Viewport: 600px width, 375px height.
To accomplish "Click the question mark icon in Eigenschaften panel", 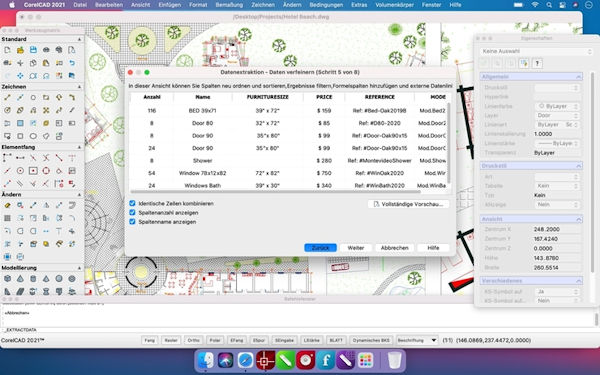I will [x=537, y=63].
